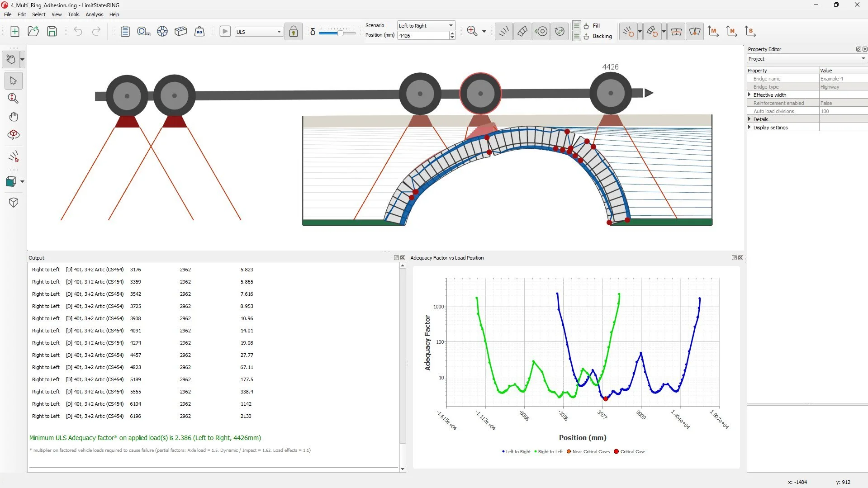Toggle the ULS lock icon
Screen dimensions: 868x488
[x=293, y=31]
